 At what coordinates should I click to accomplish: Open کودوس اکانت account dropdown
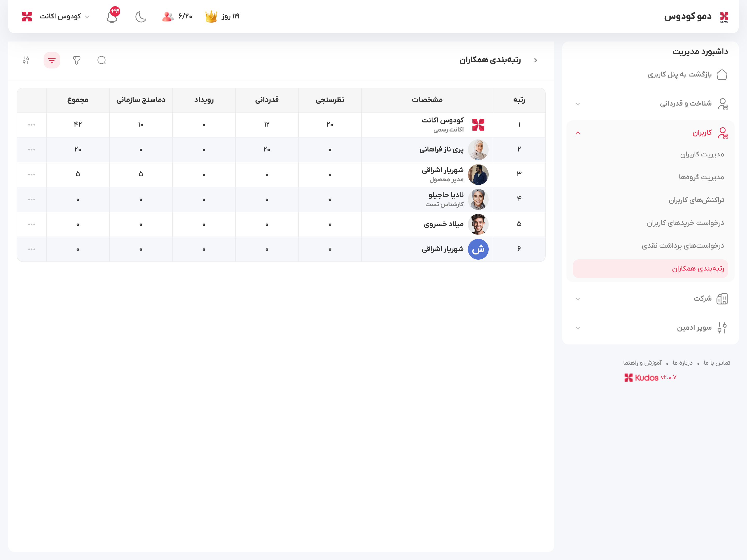coord(61,16)
